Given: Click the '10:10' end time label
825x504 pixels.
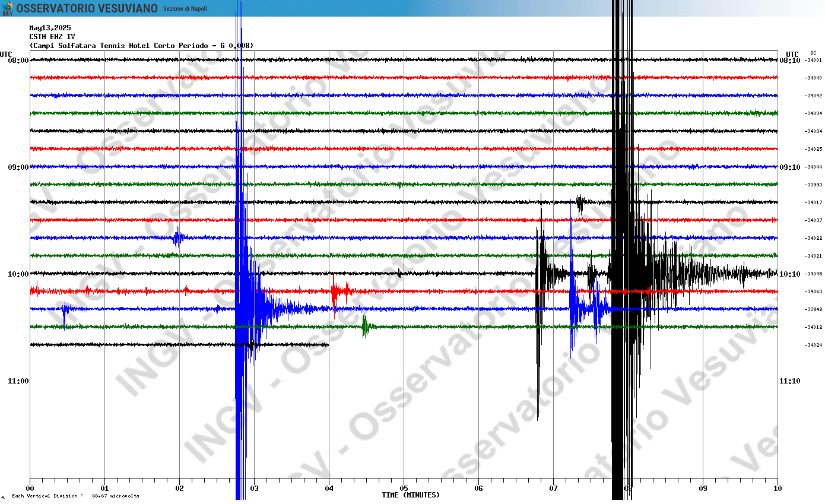Looking at the screenshot, I should click(790, 274).
